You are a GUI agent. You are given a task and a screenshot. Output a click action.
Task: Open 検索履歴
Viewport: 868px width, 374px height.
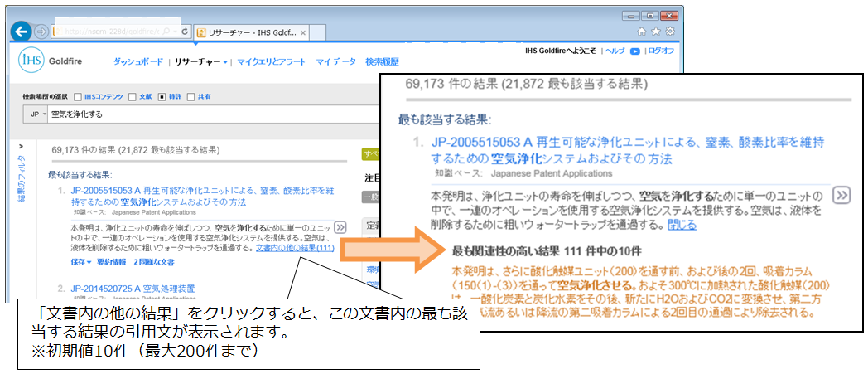click(382, 62)
